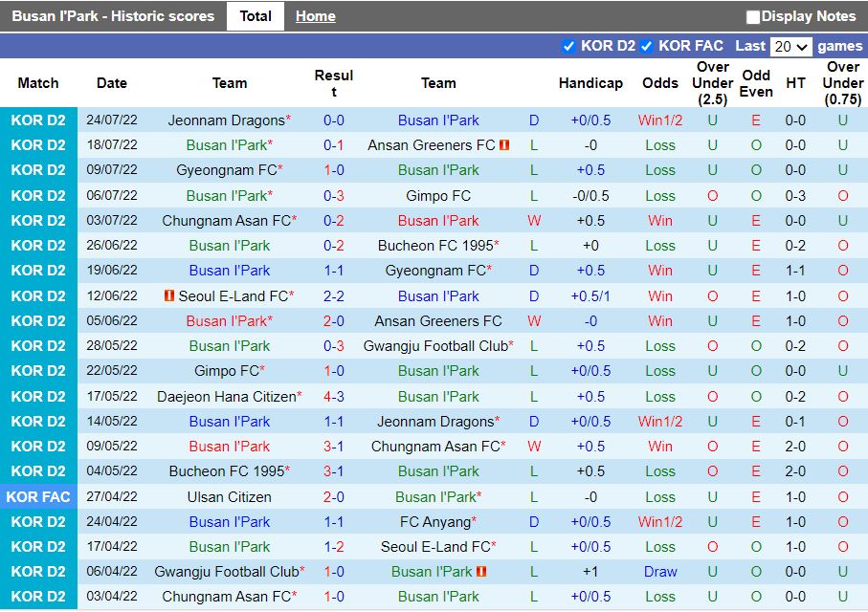
Task: Click the +0.5/1 handicap on 12/06/22 row
Action: tap(590, 296)
